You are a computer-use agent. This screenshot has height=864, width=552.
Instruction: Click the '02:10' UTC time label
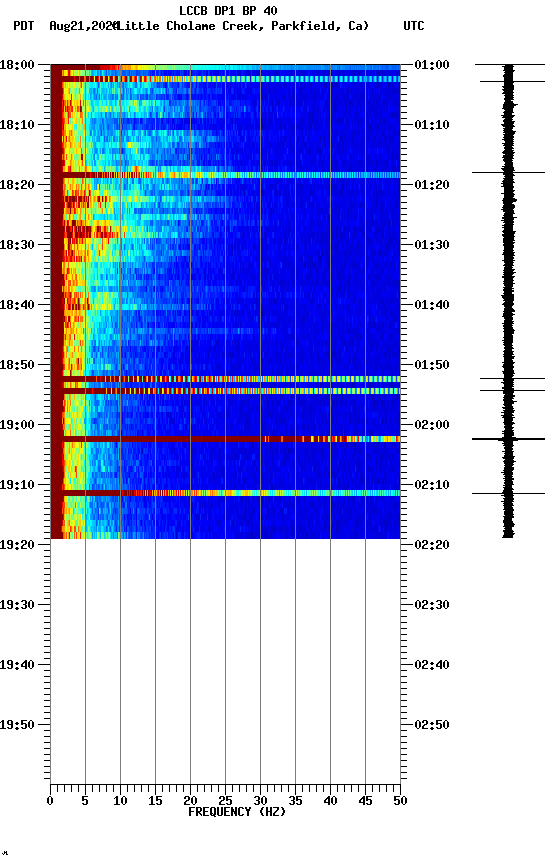432,485
